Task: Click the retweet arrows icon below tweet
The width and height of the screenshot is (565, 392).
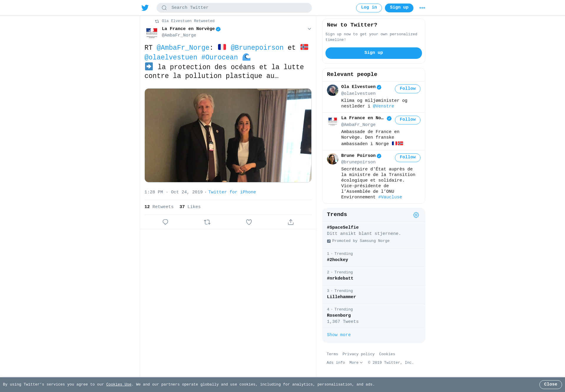Action: pyautogui.click(x=207, y=222)
